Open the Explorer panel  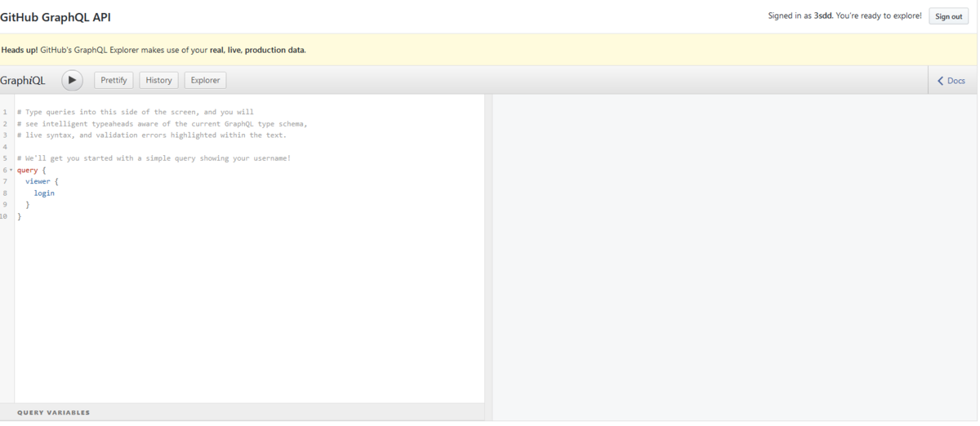tap(205, 80)
